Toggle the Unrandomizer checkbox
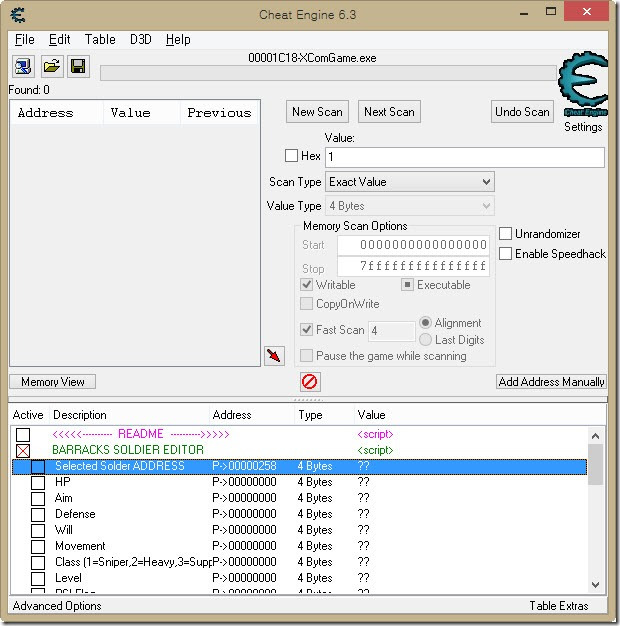This screenshot has width=620, height=626. coord(505,234)
